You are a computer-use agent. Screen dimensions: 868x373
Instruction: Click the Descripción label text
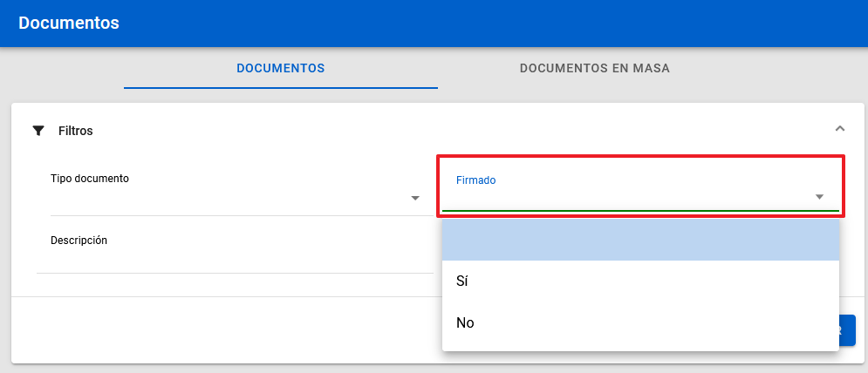pos(79,240)
